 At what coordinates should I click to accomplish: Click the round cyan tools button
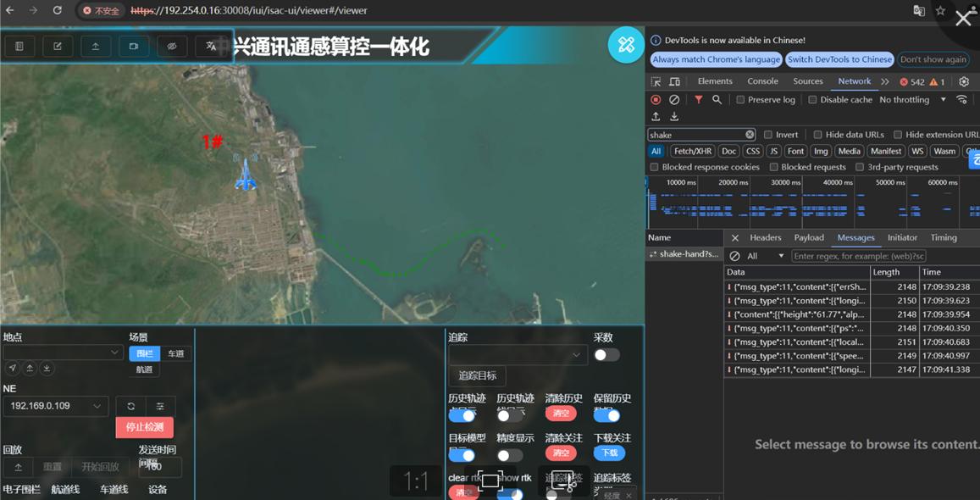(x=626, y=45)
